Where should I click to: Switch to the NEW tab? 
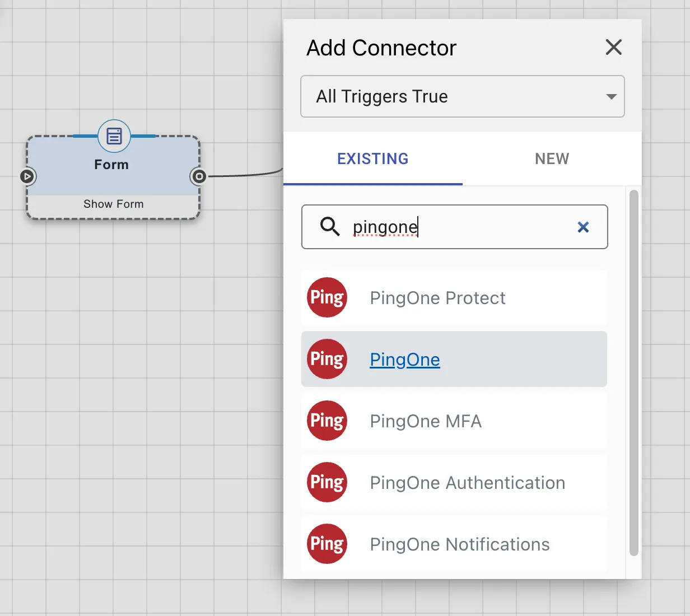[x=552, y=159]
